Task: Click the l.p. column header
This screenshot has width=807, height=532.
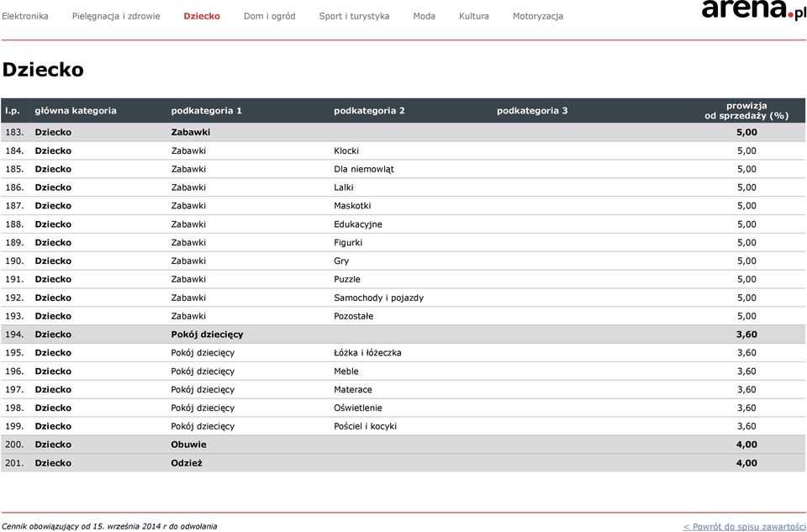Action: [x=13, y=111]
